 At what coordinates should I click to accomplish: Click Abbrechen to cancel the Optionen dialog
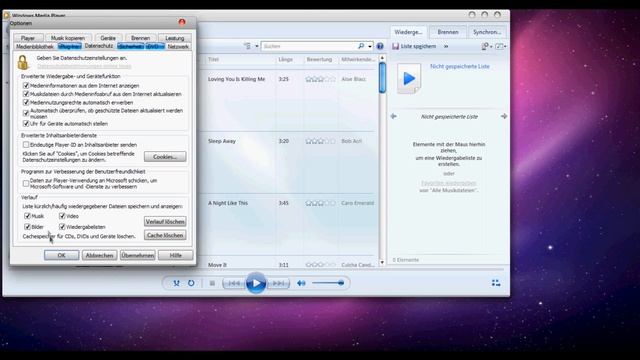click(x=100, y=255)
